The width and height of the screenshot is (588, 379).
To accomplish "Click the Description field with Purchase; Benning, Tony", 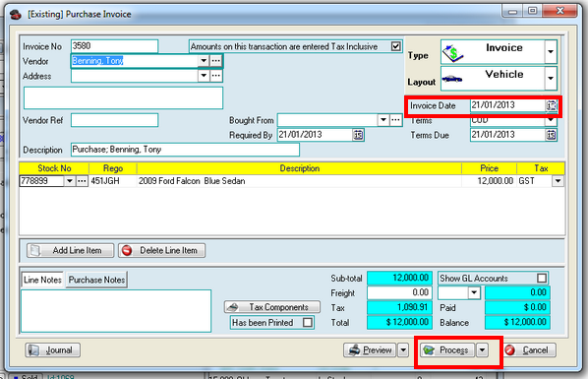I will tap(185, 150).
